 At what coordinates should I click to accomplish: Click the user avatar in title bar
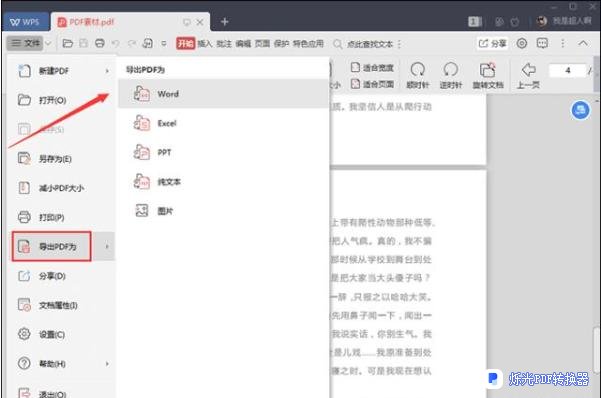click(x=542, y=21)
